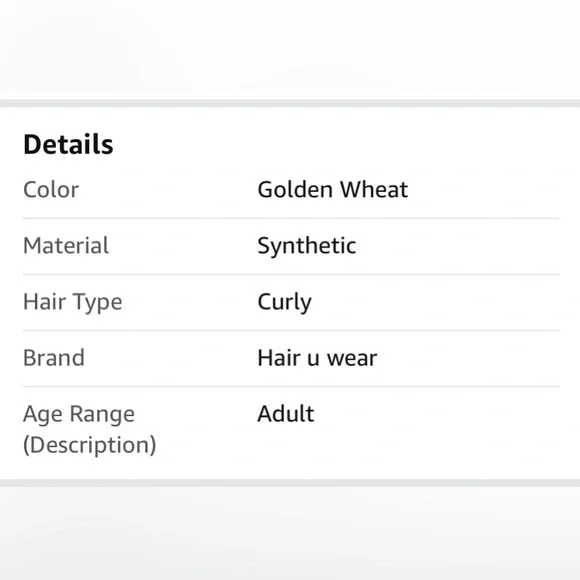Click the Curly hair type value
Image resolution: width=580 pixels, height=580 pixels.
click(284, 303)
